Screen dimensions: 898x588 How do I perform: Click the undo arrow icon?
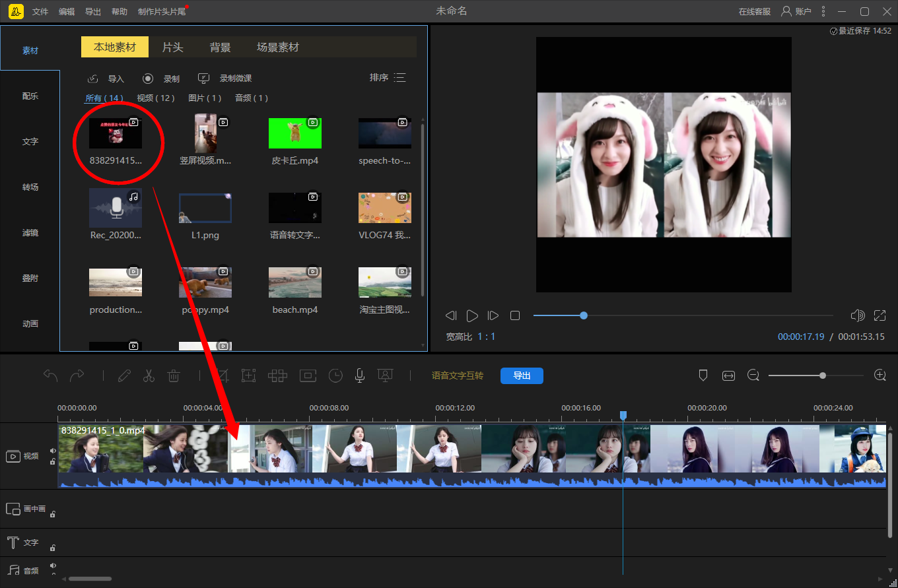[x=51, y=376]
